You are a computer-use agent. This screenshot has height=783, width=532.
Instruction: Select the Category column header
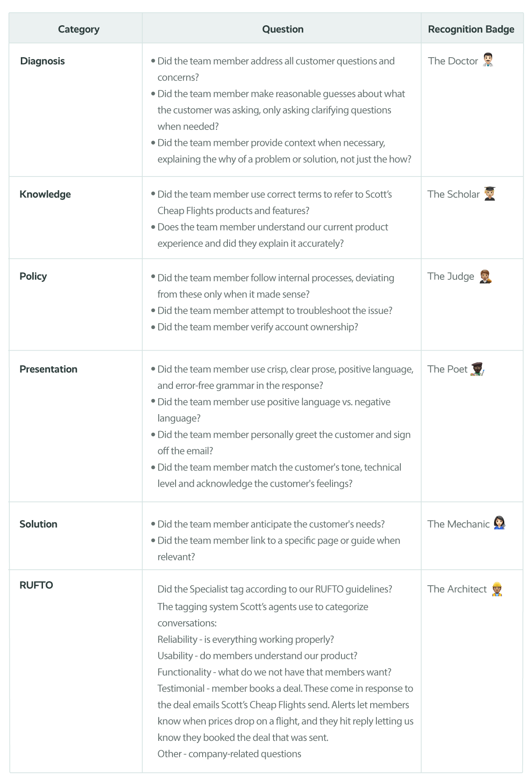coord(78,29)
